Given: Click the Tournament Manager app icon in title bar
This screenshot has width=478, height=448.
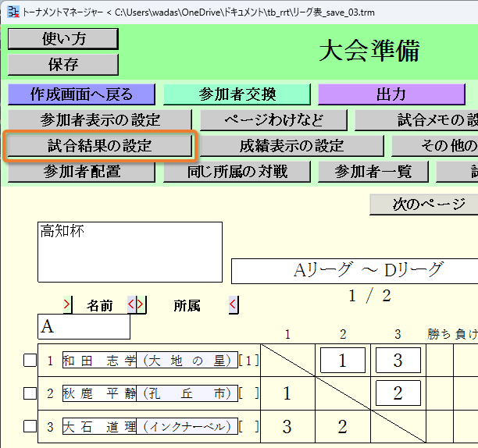Looking at the screenshot, I should [13, 12].
